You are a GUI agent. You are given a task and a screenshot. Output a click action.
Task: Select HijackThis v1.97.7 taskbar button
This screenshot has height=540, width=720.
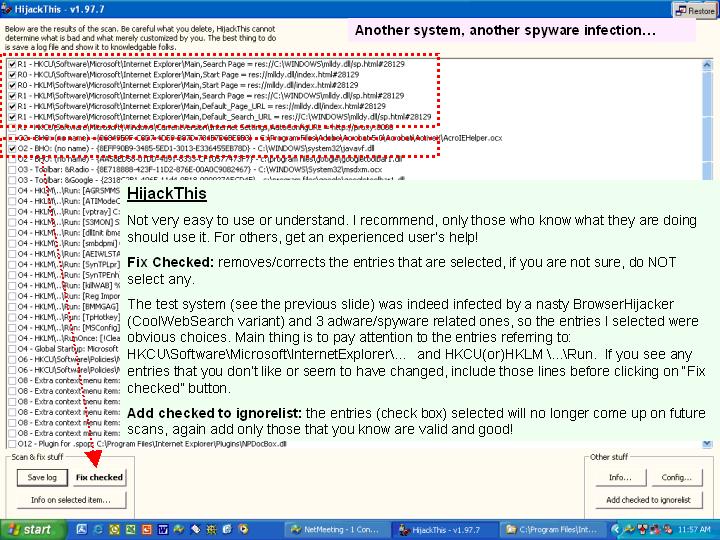(445, 530)
